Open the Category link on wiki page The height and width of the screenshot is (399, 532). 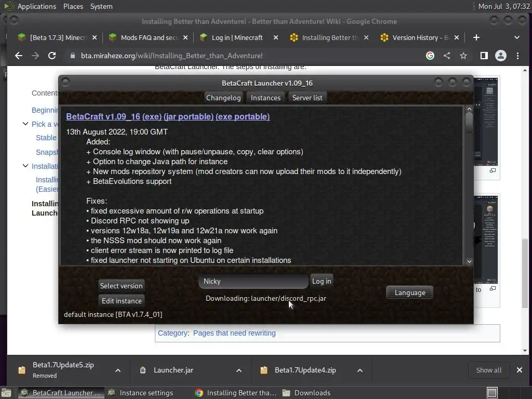click(172, 333)
